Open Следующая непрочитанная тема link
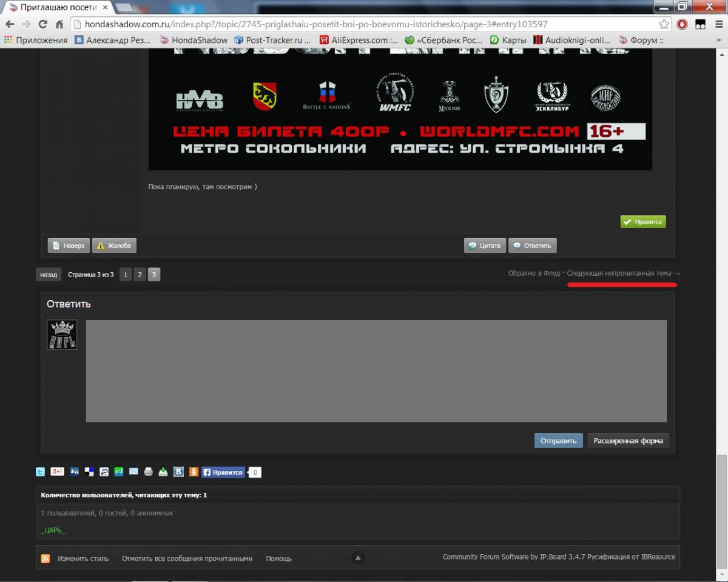 click(x=619, y=273)
